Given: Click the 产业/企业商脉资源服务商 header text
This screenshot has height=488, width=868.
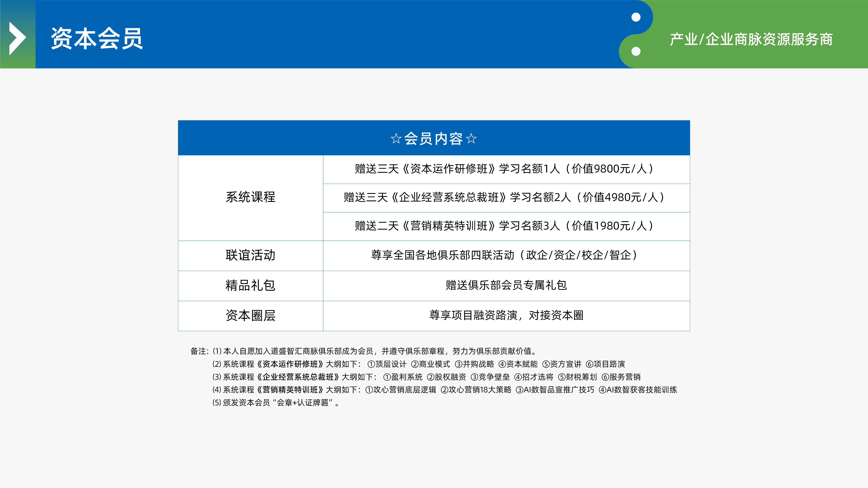Looking at the screenshot, I should pyautogui.click(x=751, y=39).
